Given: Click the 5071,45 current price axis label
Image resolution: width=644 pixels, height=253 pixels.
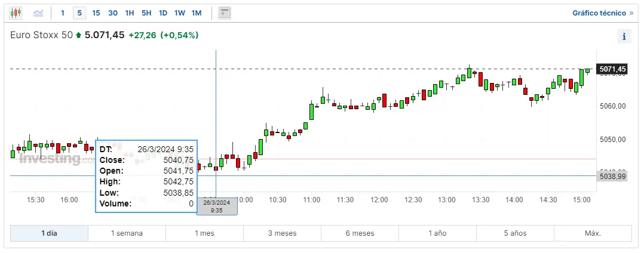Looking at the screenshot, I should [x=612, y=69].
